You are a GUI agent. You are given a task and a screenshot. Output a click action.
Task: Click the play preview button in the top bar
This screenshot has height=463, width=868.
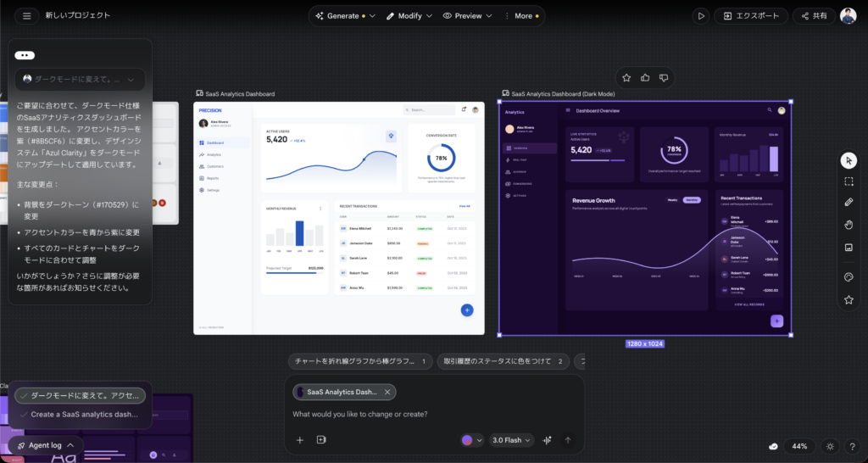coord(700,15)
